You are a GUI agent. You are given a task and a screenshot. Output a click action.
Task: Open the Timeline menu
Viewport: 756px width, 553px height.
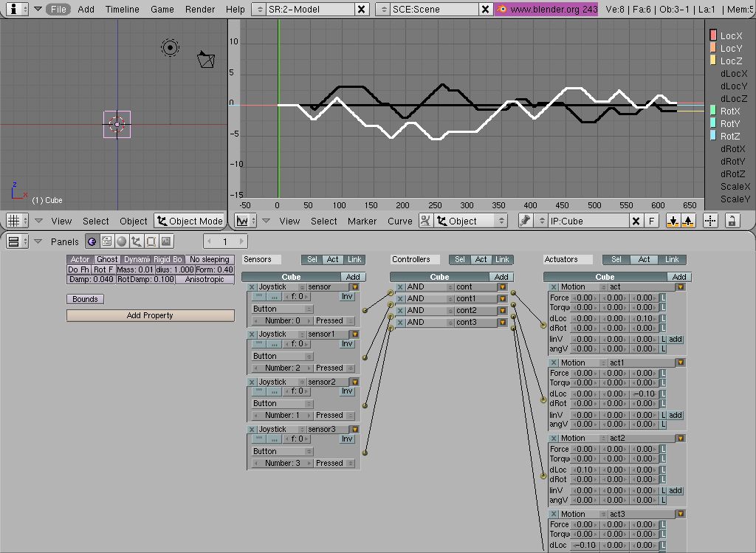pyautogui.click(x=122, y=9)
